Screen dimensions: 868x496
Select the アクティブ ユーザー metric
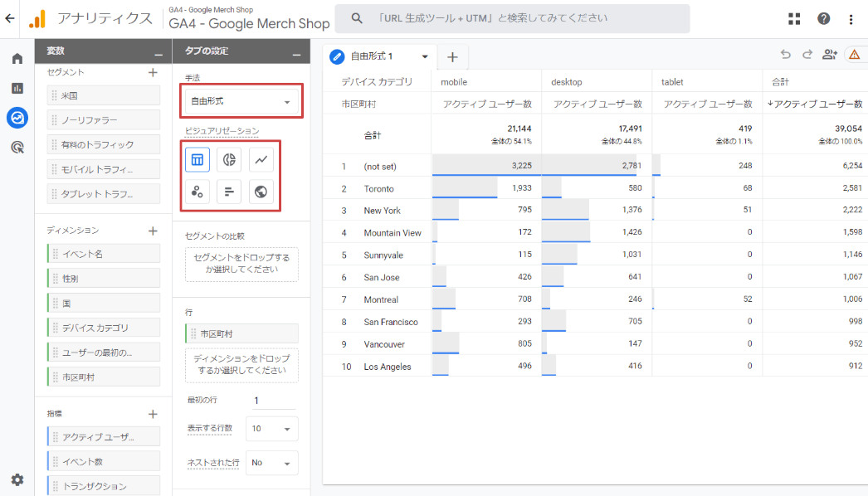(104, 437)
